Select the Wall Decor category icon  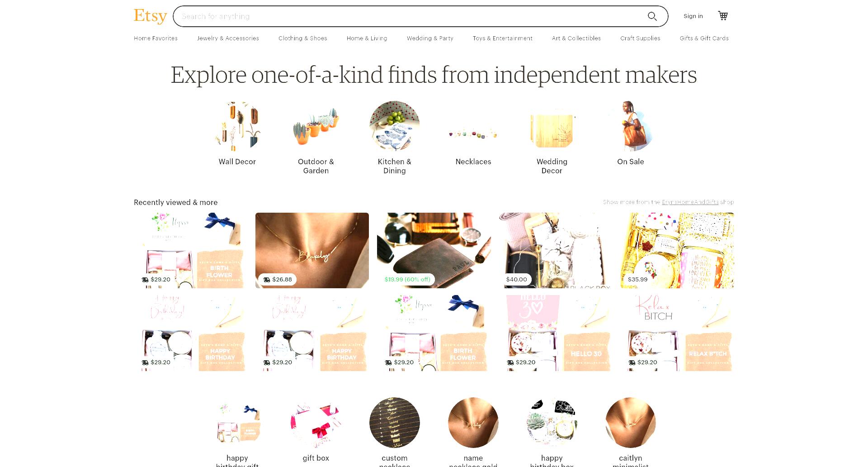(237, 126)
